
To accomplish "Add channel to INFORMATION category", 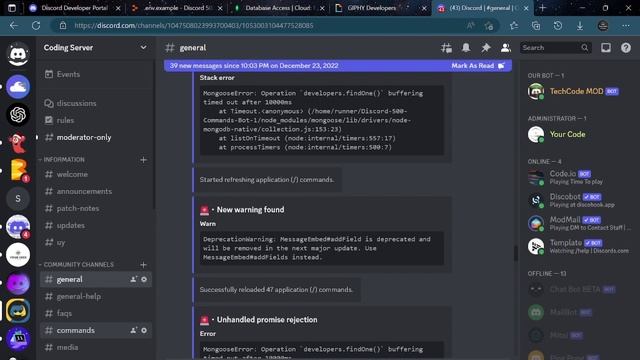I will click(x=143, y=160).
